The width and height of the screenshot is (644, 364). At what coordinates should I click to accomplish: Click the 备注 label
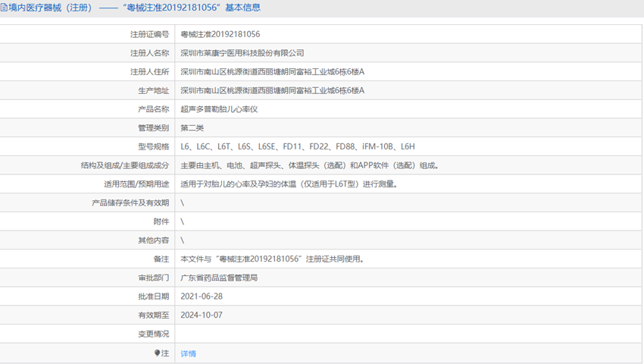(161, 259)
